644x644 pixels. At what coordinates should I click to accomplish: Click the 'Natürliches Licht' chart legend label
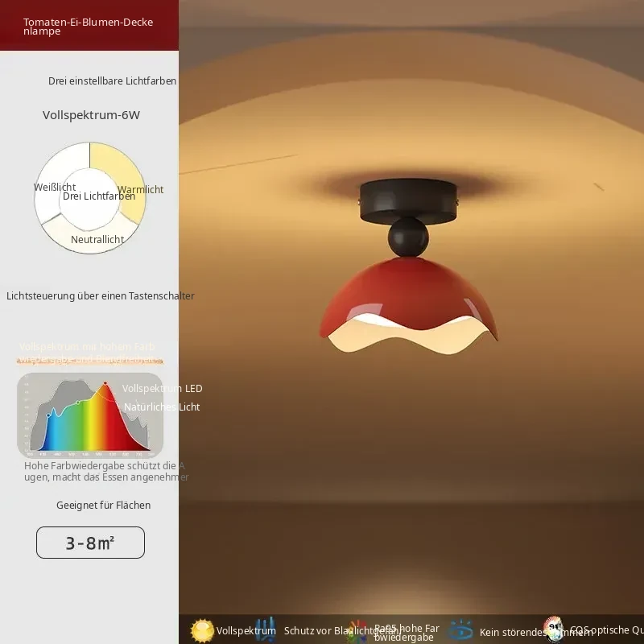pyautogui.click(x=162, y=407)
